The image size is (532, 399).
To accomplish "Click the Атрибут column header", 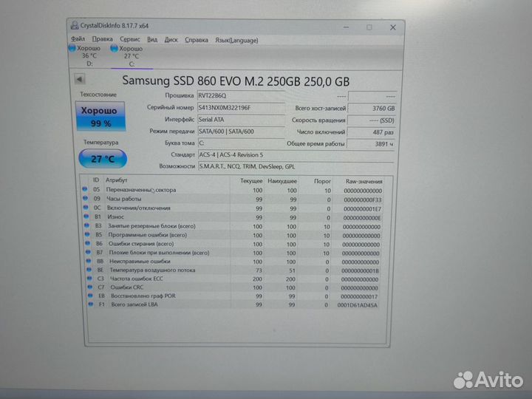I will click(x=117, y=180).
